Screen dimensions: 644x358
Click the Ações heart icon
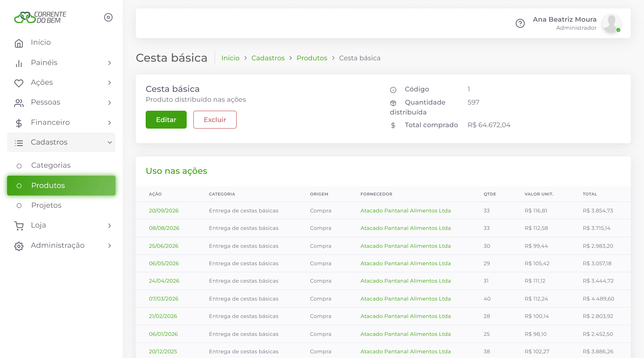19,83
